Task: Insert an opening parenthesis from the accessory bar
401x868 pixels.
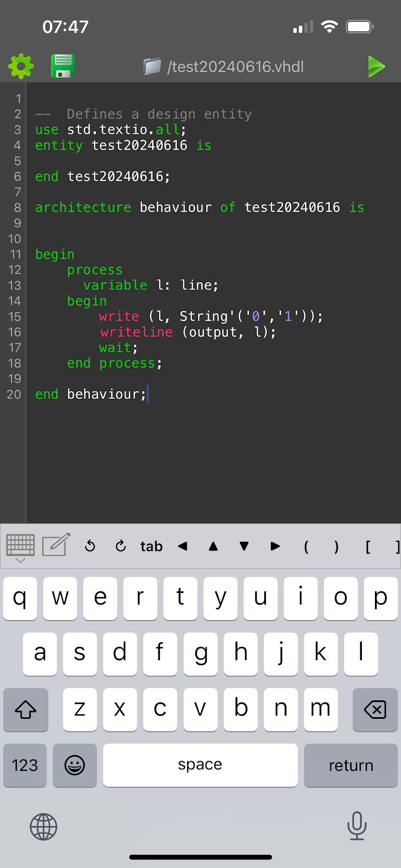Action: pos(306,546)
